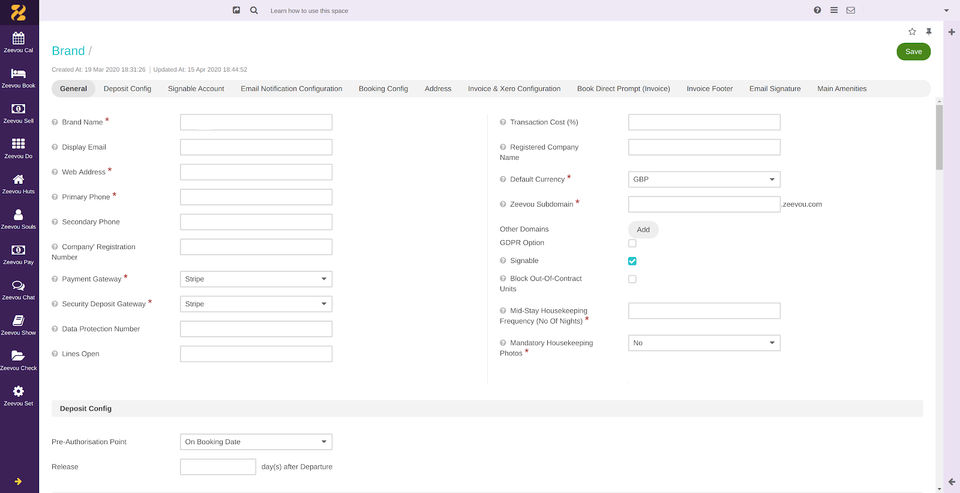Click the search magnifier icon
The height and width of the screenshot is (493, 960).
(x=254, y=10)
